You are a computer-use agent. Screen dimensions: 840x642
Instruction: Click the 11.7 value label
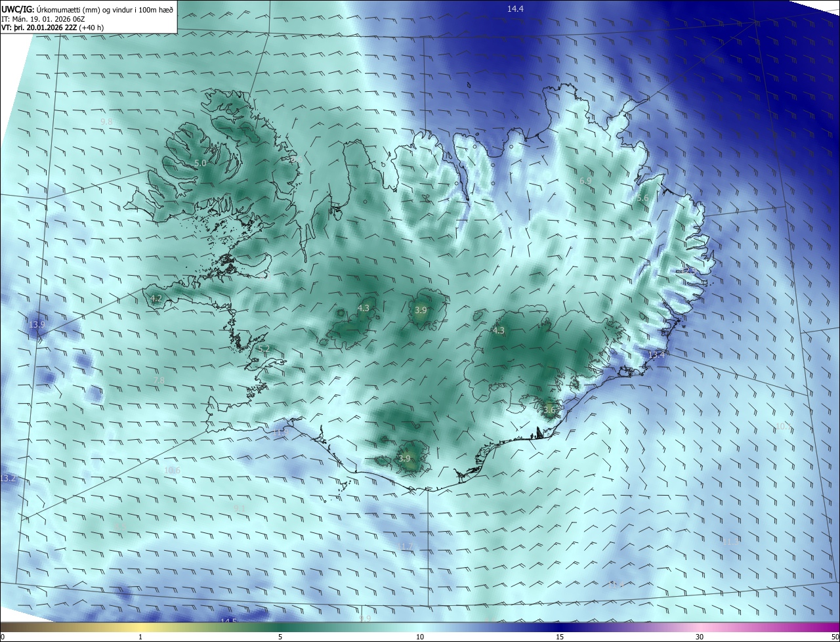coord(406,547)
